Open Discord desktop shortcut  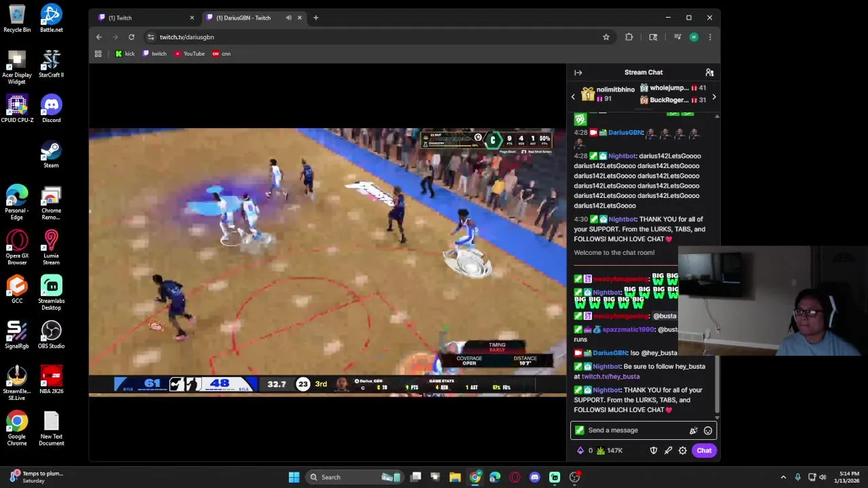[52, 108]
